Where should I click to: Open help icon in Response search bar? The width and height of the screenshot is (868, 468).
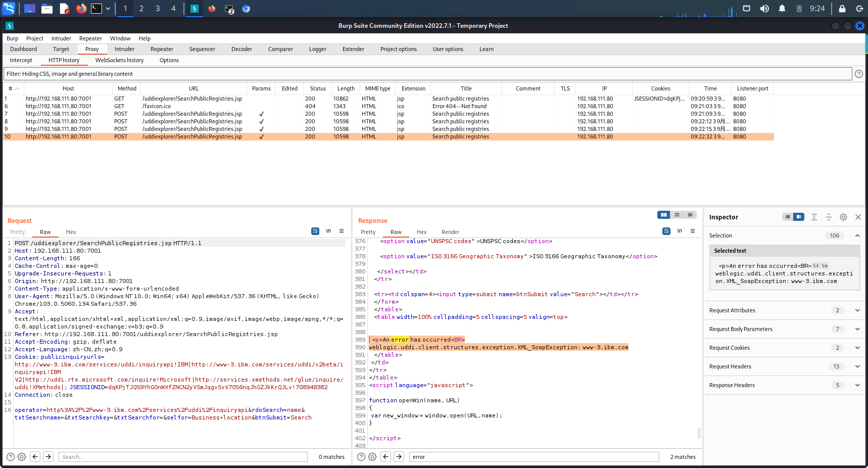pyautogui.click(x=361, y=457)
